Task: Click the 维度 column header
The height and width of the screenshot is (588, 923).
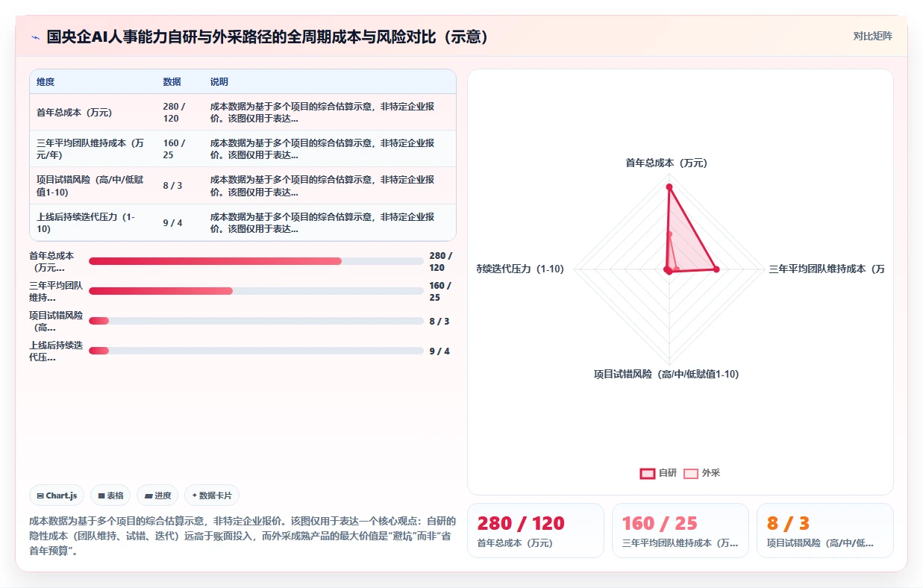Action: [x=46, y=82]
